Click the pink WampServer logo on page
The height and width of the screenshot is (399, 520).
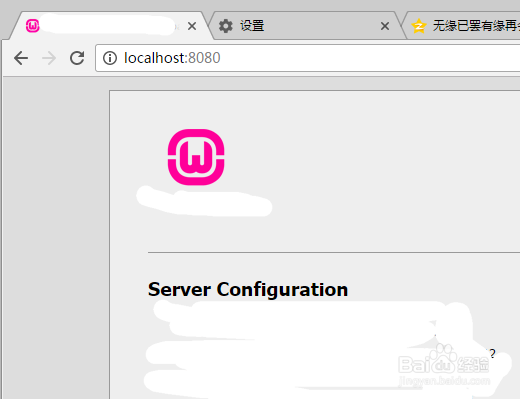tap(196, 157)
